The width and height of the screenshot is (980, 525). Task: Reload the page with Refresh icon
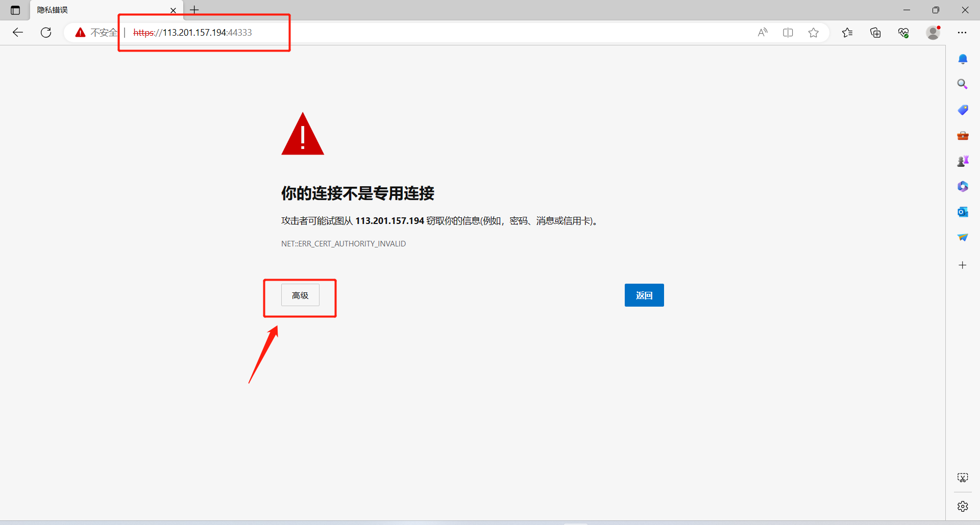coord(46,33)
